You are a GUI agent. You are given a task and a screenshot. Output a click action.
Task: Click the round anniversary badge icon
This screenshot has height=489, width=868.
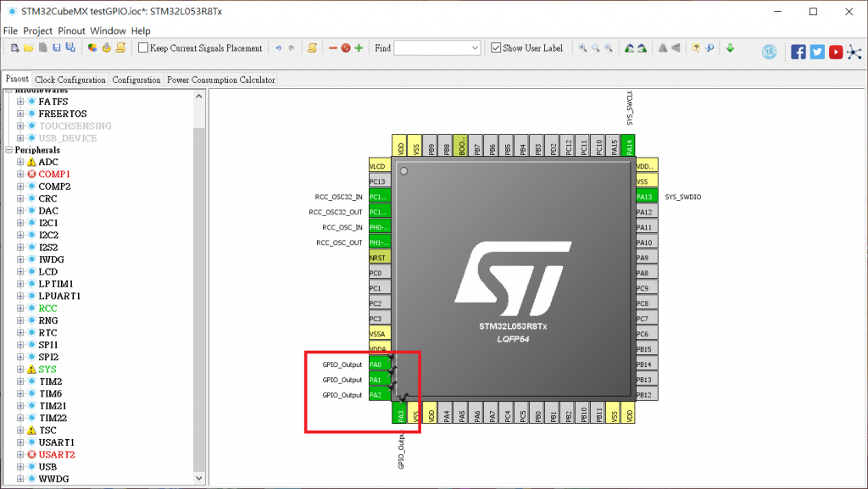769,52
